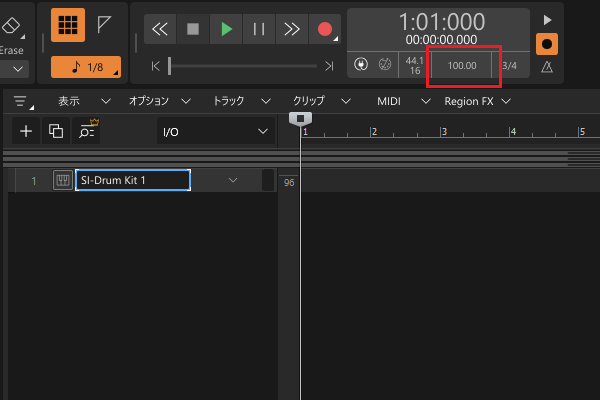Click the Rewind button

coord(160,29)
